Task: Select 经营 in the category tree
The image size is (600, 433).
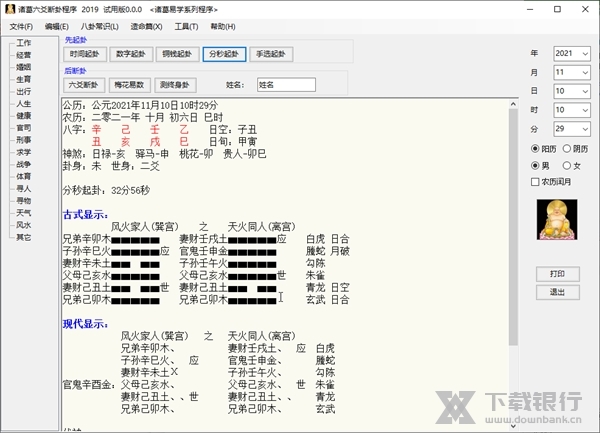Action: pos(23,55)
